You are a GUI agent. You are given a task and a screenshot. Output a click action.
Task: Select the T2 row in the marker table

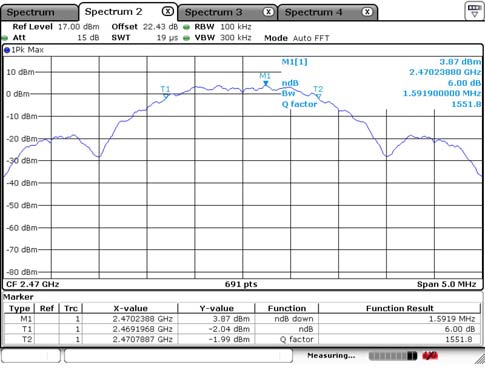point(242,340)
